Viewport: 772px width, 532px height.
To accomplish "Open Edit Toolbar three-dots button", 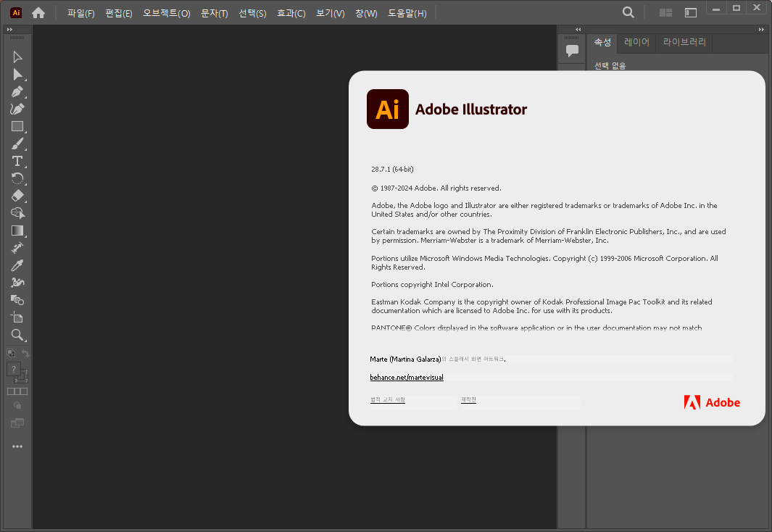I will point(17,446).
